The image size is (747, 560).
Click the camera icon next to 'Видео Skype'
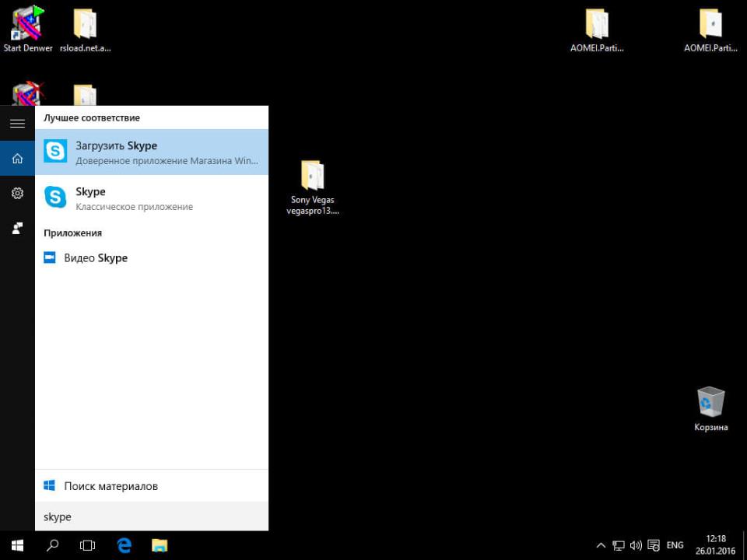click(x=50, y=257)
